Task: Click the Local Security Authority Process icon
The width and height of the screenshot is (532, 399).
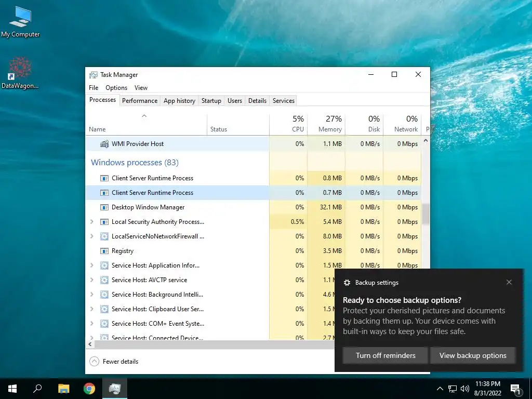Action: tap(104, 222)
